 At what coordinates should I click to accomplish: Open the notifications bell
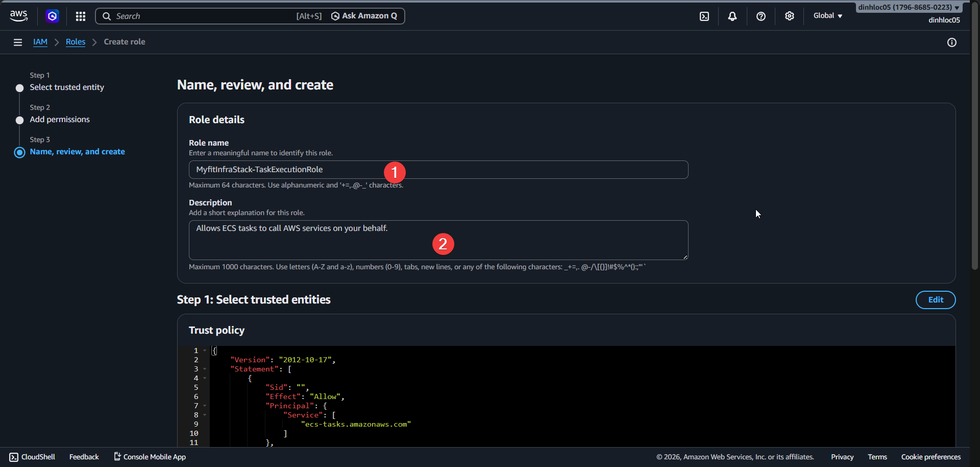[x=732, y=16]
